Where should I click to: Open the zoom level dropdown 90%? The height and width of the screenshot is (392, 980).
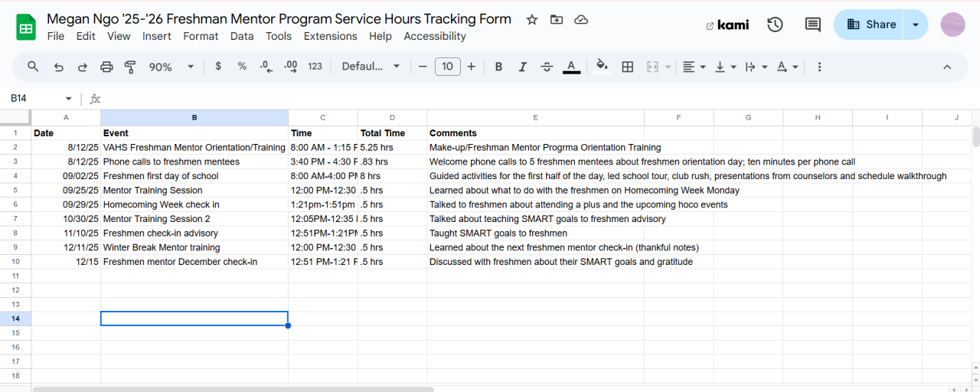[171, 67]
